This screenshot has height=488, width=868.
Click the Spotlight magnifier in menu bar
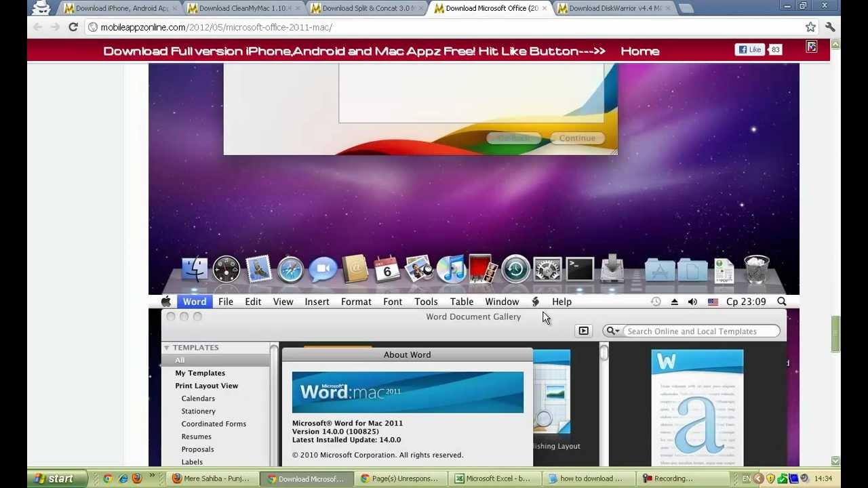tap(782, 302)
